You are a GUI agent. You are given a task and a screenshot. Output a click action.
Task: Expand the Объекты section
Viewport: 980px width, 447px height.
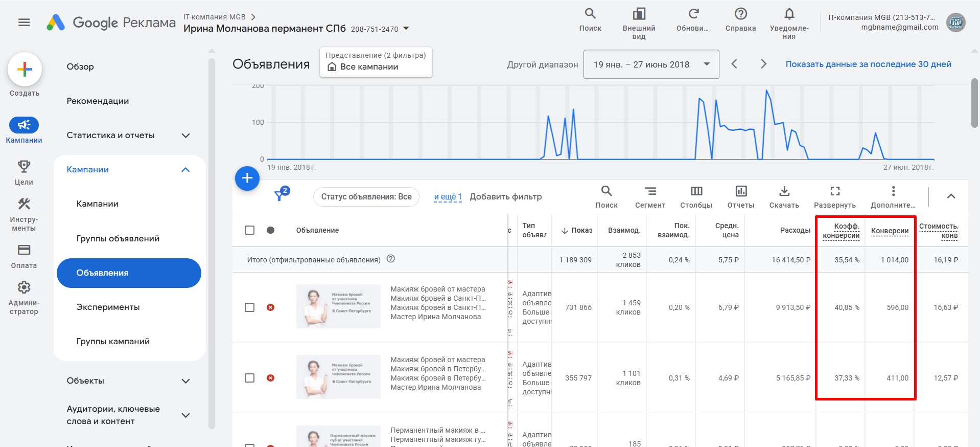(186, 381)
